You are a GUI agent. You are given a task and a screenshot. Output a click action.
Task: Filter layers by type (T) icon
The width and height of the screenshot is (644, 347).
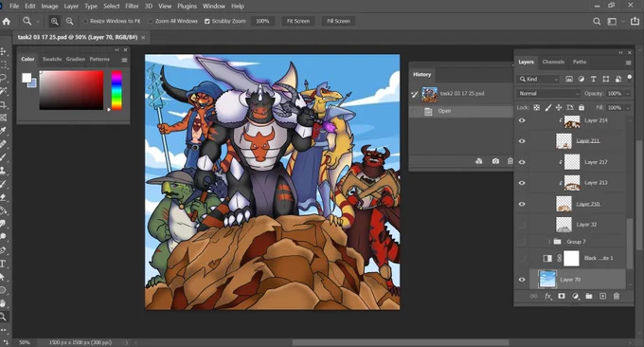tap(594, 79)
